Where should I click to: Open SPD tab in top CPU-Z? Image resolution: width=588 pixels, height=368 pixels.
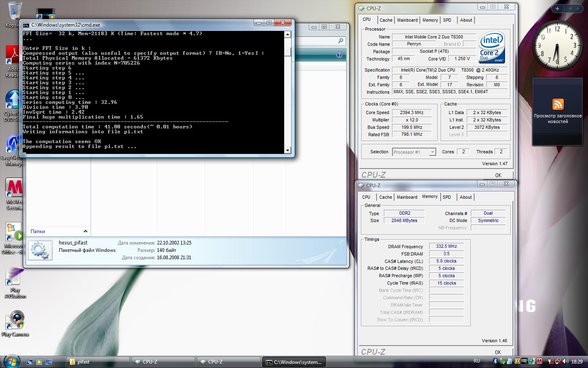click(448, 20)
